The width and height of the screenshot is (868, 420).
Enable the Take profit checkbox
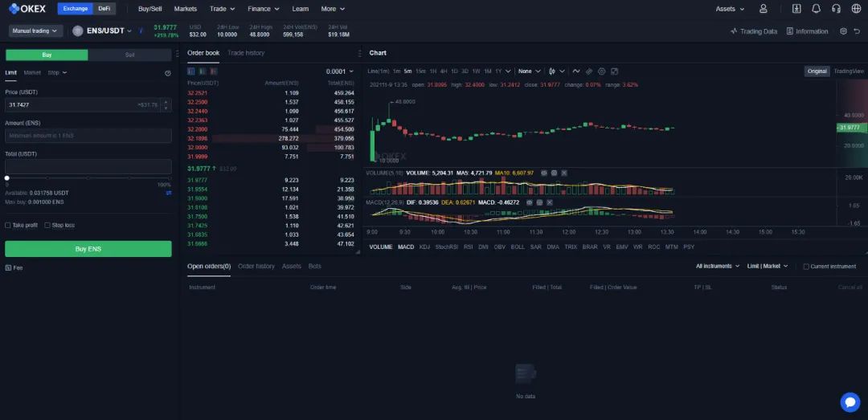(8, 226)
